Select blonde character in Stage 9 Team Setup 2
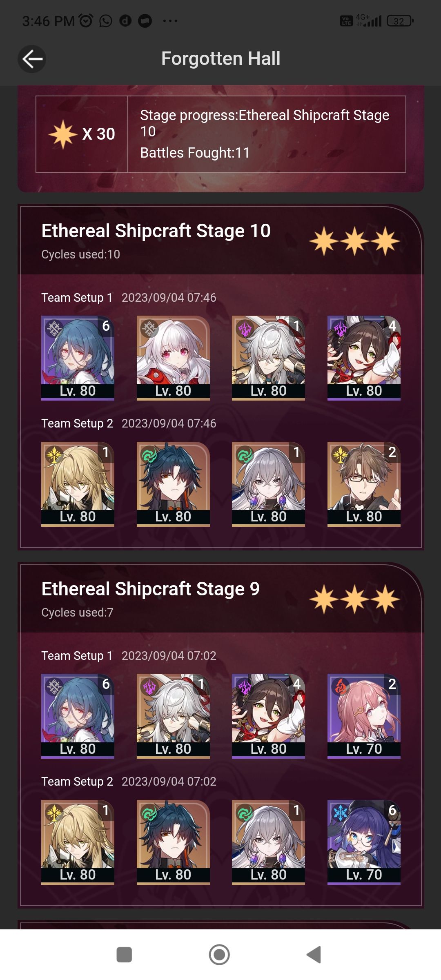 pyautogui.click(x=78, y=842)
